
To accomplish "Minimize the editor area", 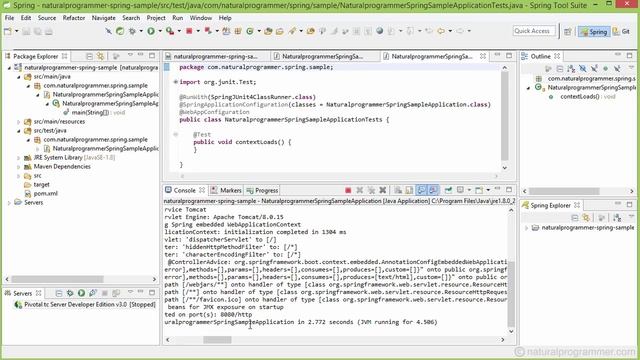I will (x=497, y=56).
